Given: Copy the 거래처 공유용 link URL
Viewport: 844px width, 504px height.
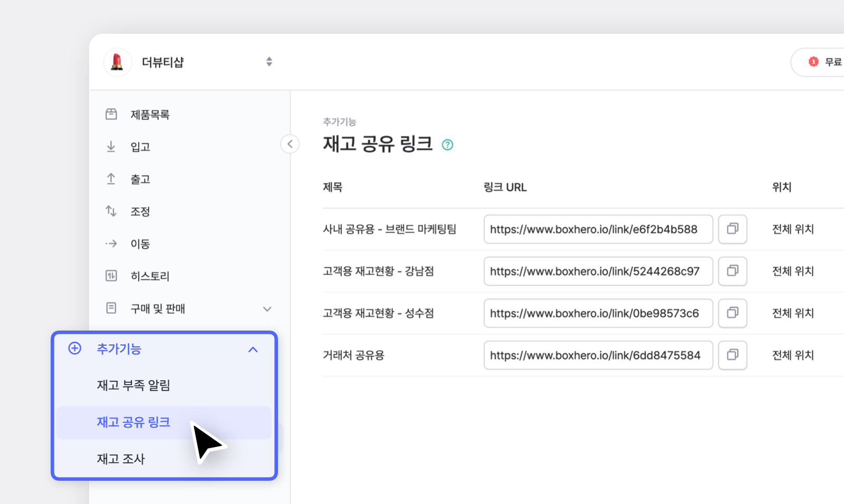Looking at the screenshot, I should click(732, 355).
